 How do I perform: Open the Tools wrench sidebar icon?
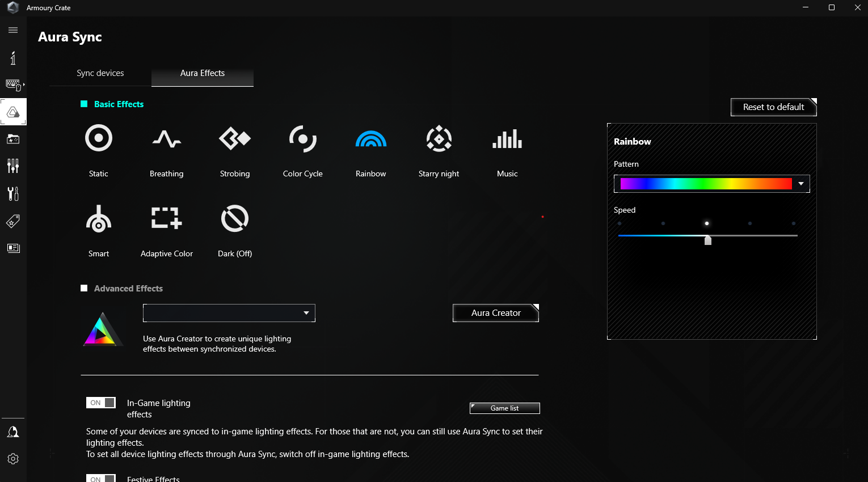pyautogui.click(x=13, y=193)
